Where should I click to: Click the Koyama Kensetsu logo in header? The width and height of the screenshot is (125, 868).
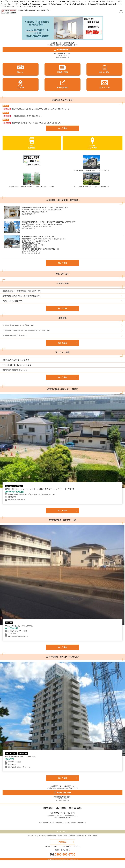point(9,12)
